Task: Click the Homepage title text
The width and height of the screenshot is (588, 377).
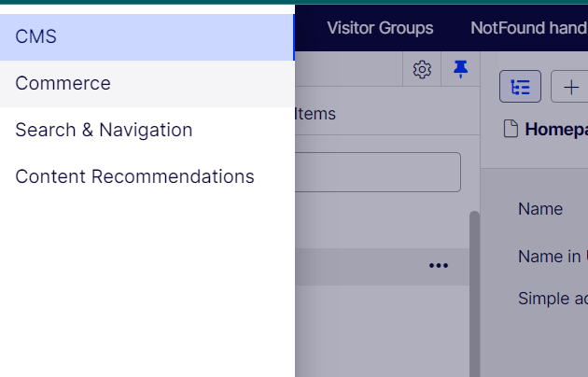Action: (555, 130)
